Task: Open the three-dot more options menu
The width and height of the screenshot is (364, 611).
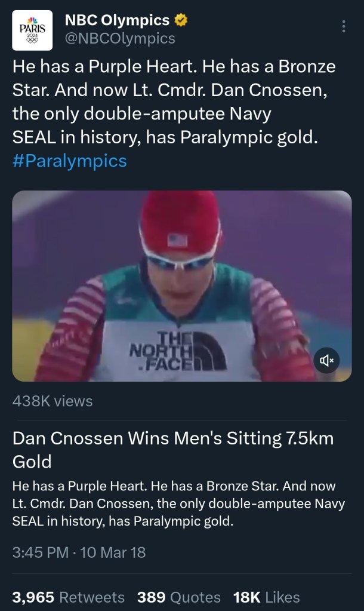Action: [343, 27]
